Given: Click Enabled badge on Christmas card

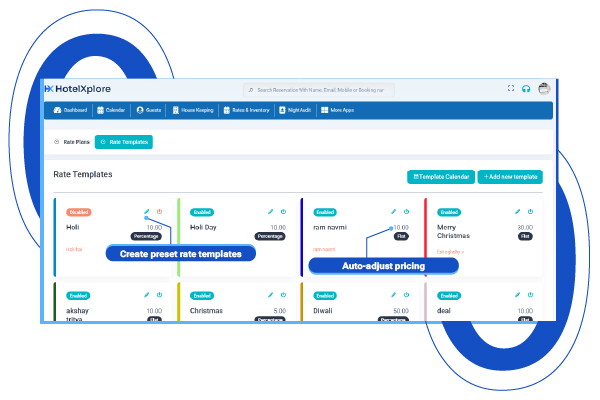Looking at the screenshot, I should pyautogui.click(x=202, y=296).
